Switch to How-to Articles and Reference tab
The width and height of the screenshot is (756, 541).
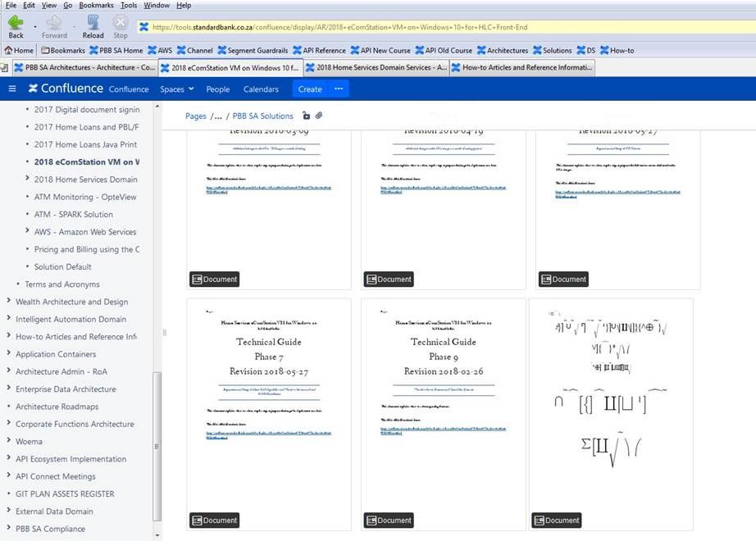(x=522, y=67)
